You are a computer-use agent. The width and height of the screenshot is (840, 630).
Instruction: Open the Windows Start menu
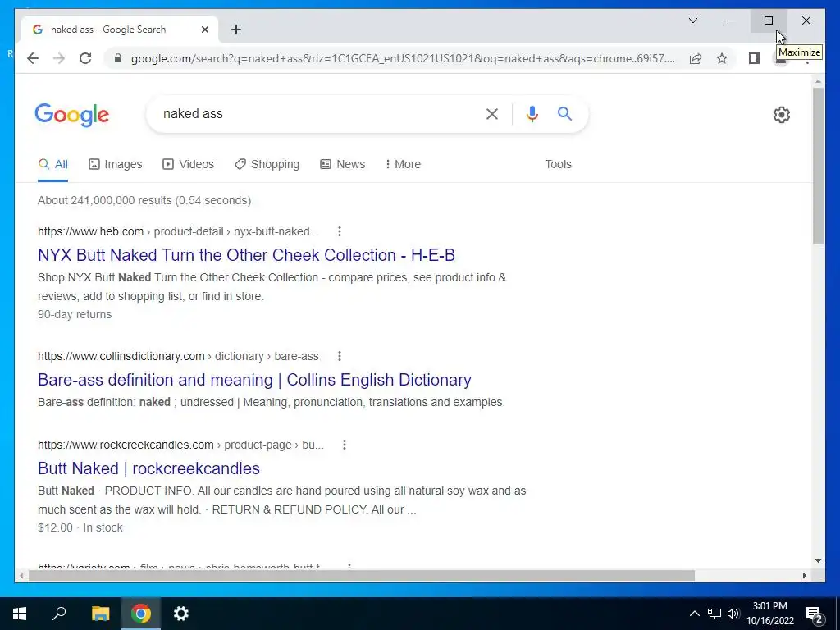[x=20, y=614]
